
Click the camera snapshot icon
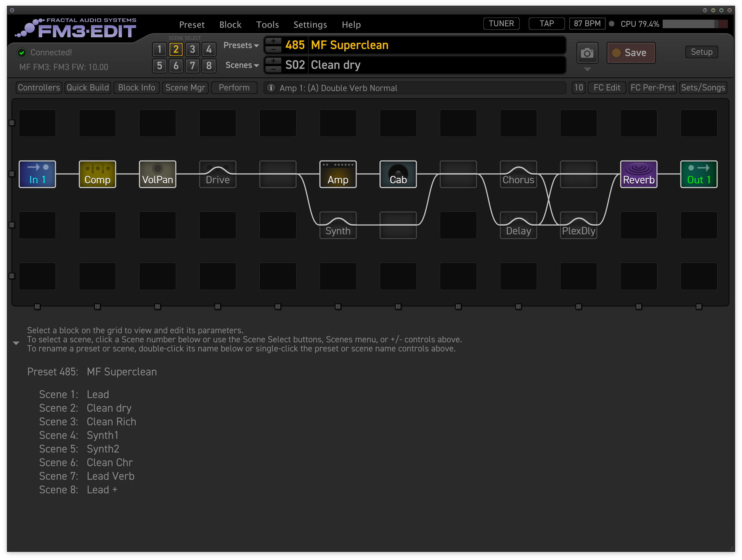coord(587,53)
